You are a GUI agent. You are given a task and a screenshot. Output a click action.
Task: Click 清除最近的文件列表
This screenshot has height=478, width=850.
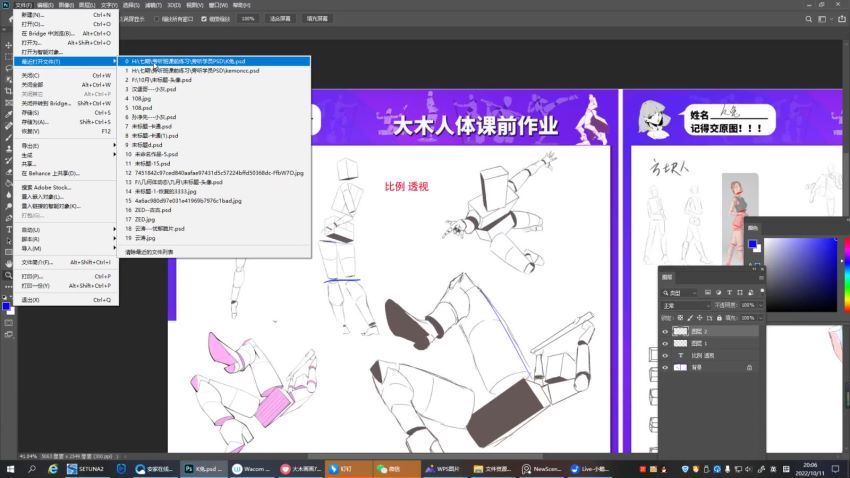click(x=149, y=252)
